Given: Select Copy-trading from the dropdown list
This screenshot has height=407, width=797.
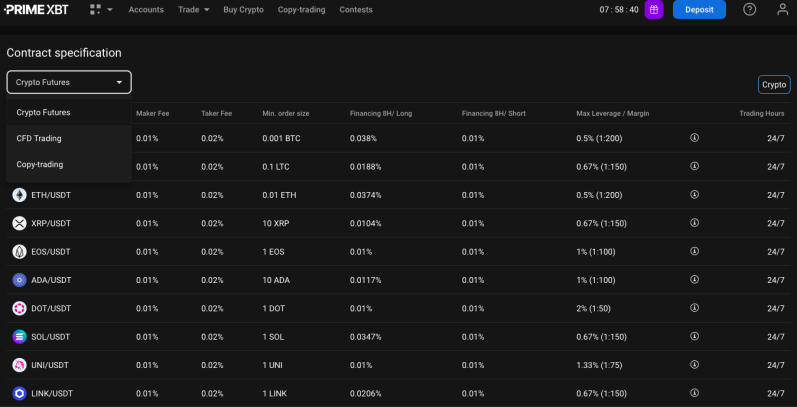Looking at the screenshot, I should [69, 165].
